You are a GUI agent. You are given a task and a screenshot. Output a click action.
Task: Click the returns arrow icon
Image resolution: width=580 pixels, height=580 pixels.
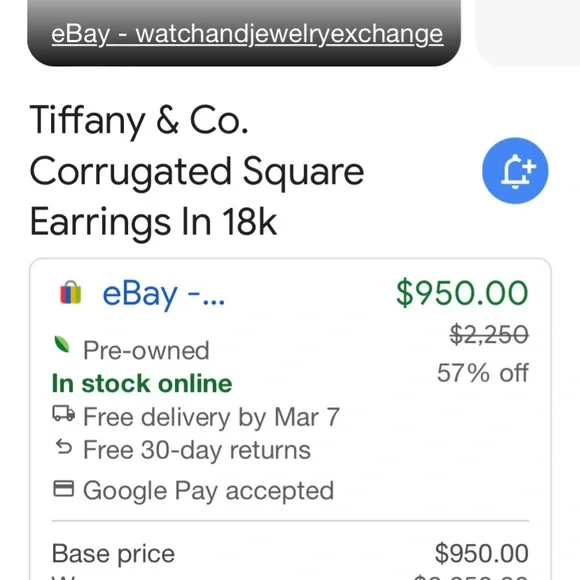coord(64,446)
